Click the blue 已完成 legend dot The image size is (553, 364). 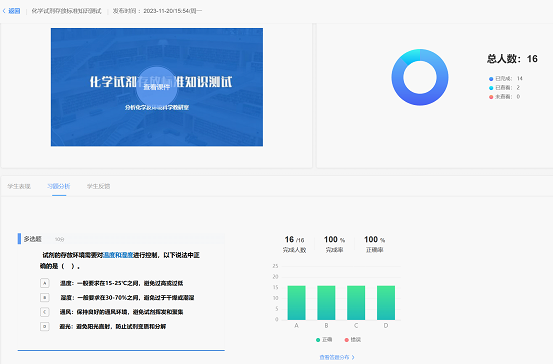coord(491,79)
